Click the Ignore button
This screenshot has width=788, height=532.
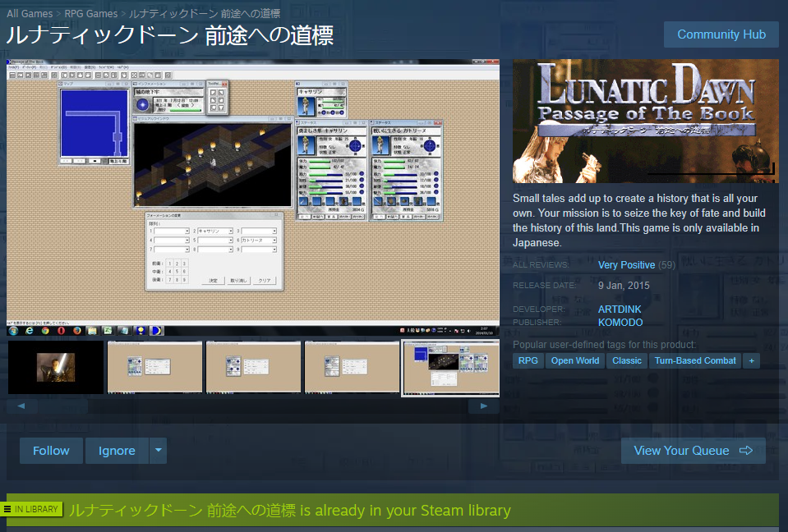(118, 451)
